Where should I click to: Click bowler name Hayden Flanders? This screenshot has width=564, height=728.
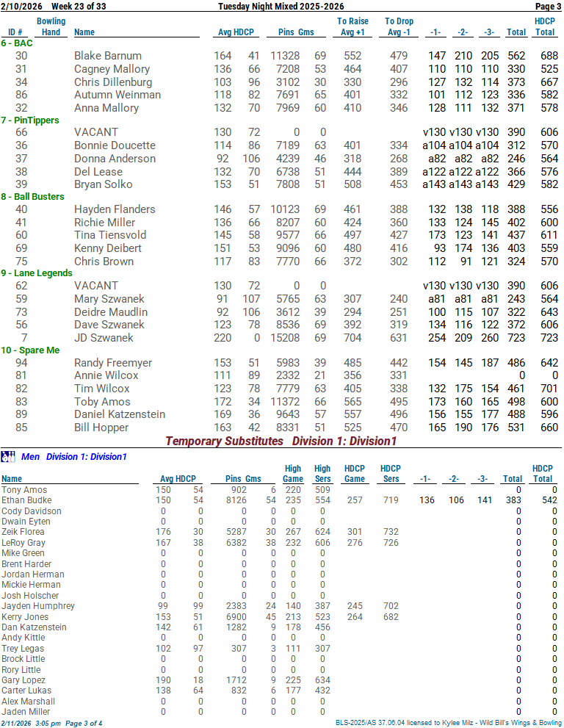click(115, 209)
